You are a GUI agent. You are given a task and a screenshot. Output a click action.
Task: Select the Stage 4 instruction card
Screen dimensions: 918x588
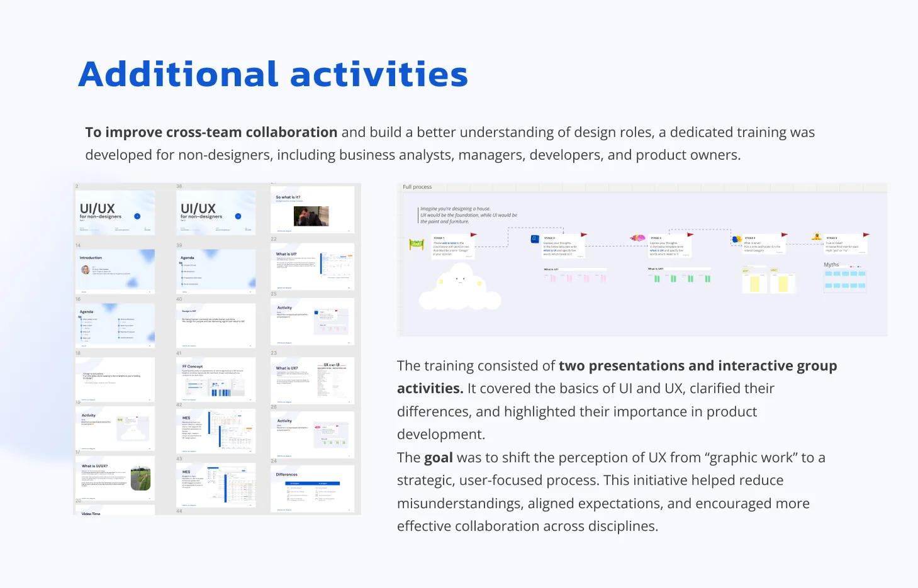(764, 245)
